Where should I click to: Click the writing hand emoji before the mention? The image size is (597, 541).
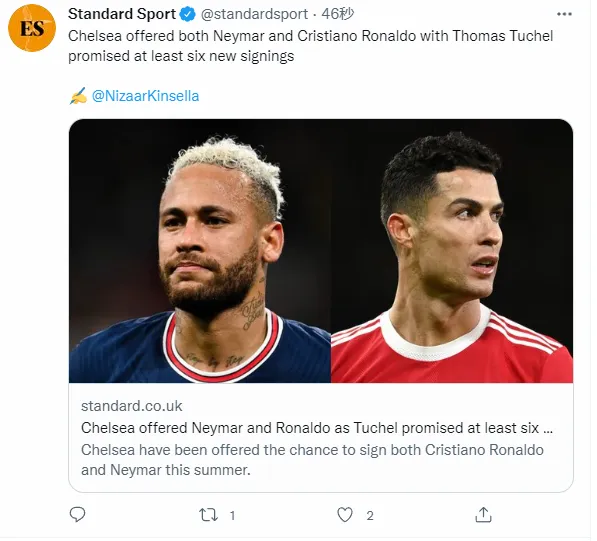point(78,96)
